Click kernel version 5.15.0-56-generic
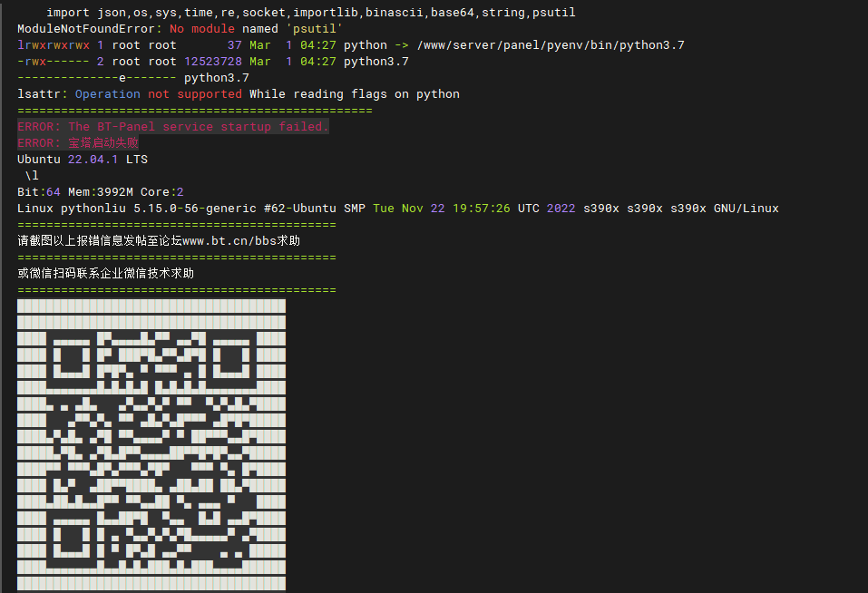The image size is (868, 593). click(195, 209)
